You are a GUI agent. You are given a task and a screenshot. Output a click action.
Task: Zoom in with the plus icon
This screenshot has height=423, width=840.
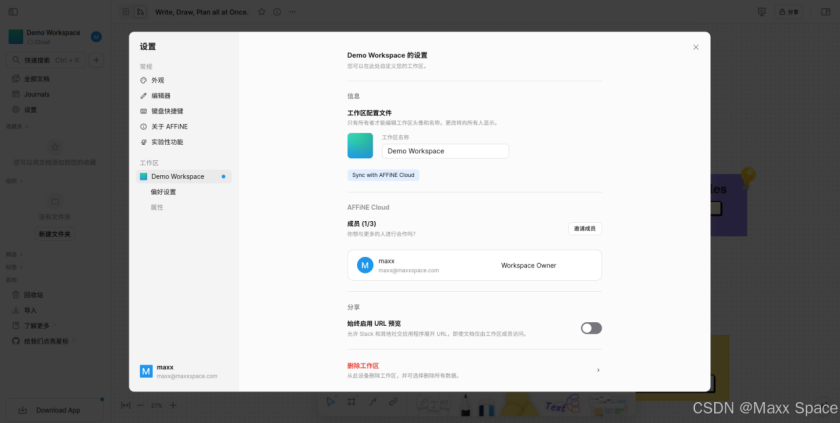coord(173,405)
